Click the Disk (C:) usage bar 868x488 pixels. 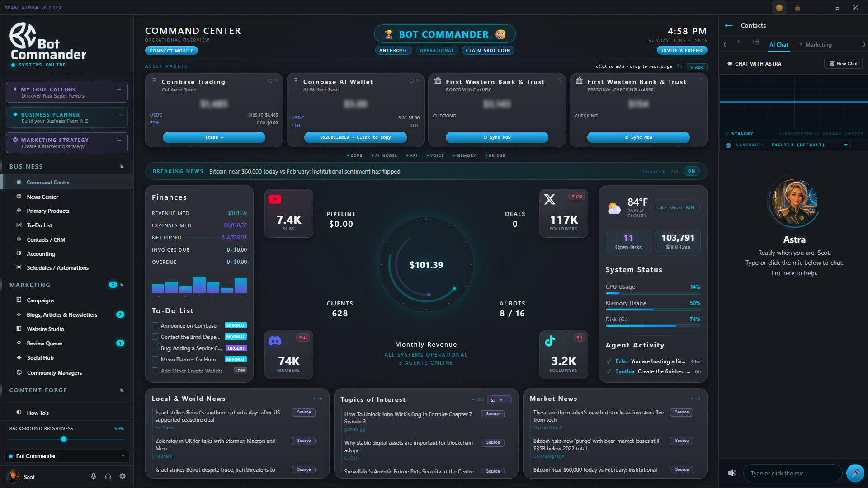click(653, 326)
